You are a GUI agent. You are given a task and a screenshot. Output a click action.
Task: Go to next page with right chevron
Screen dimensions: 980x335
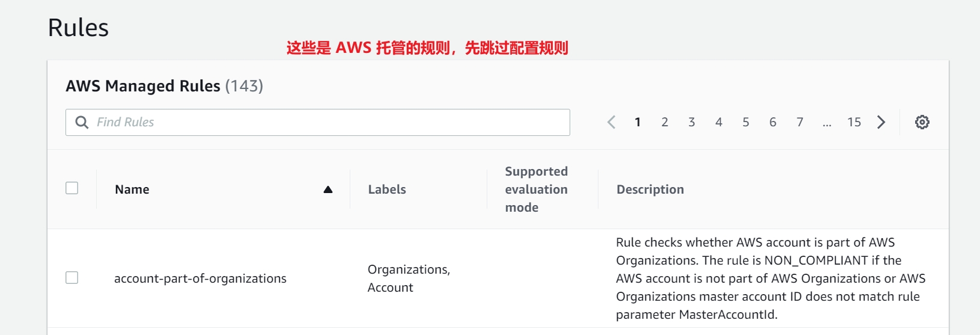[x=881, y=122]
